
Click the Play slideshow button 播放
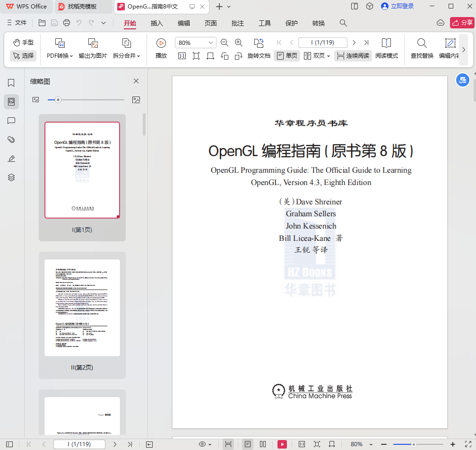click(161, 49)
